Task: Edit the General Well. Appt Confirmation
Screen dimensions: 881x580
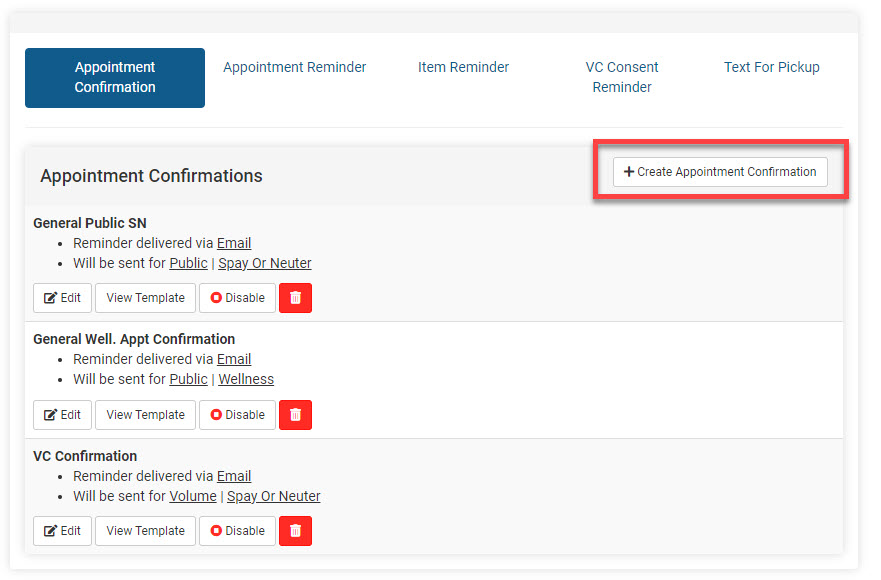Action: tap(62, 415)
